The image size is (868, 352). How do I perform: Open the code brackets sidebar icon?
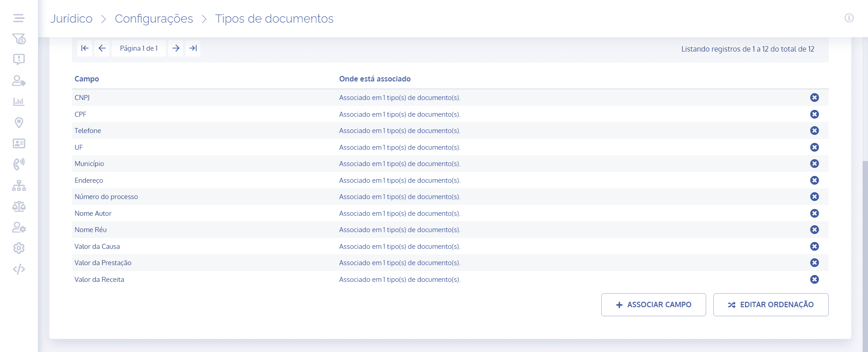pos(19,269)
